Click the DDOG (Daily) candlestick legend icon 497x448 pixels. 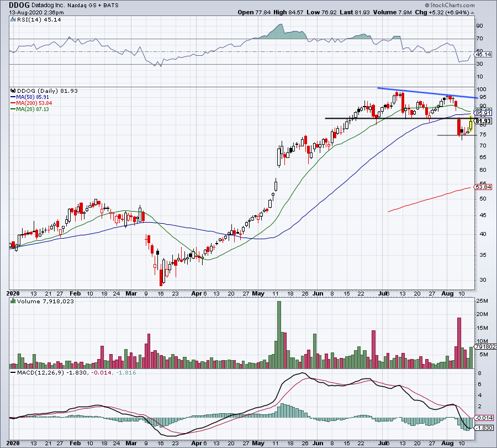13,91
